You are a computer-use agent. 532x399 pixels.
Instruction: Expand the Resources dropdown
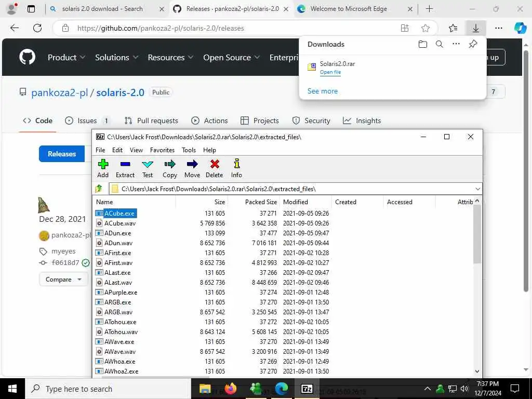pos(170,57)
